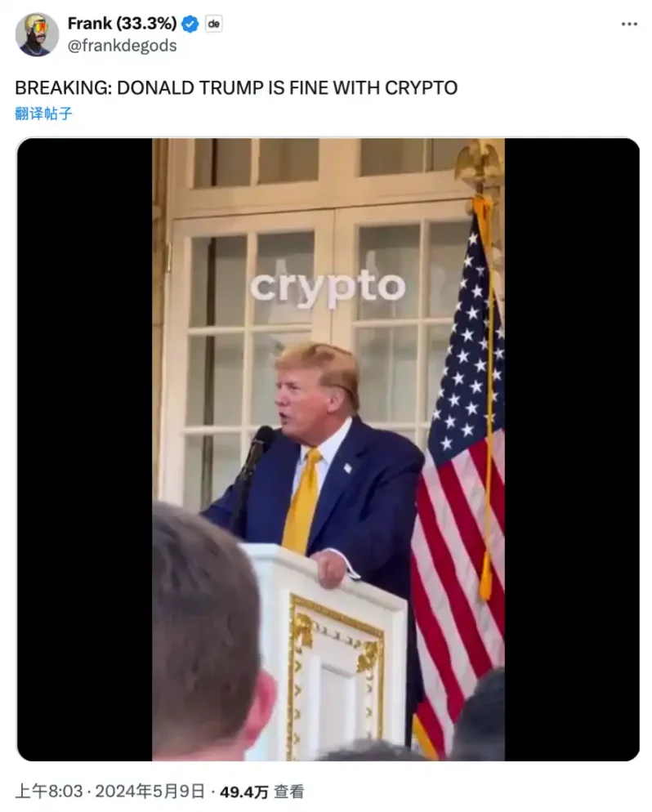
Task: Click the display name Frank (33.3%)
Action: tap(123, 24)
